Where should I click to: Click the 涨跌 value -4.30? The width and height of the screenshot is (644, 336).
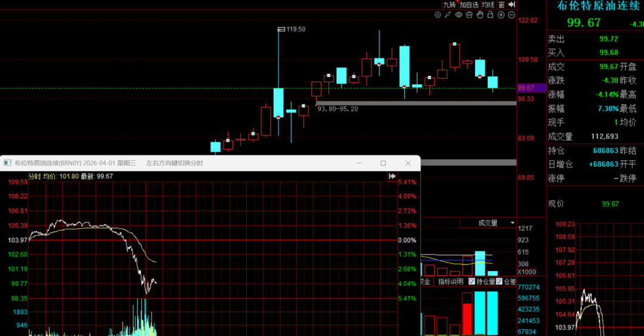(x=610, y=80)
